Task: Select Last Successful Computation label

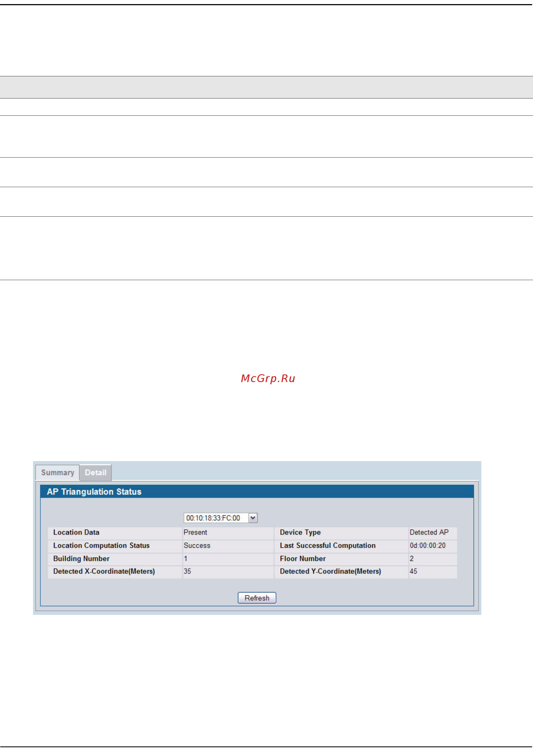Action: point(328,545)
